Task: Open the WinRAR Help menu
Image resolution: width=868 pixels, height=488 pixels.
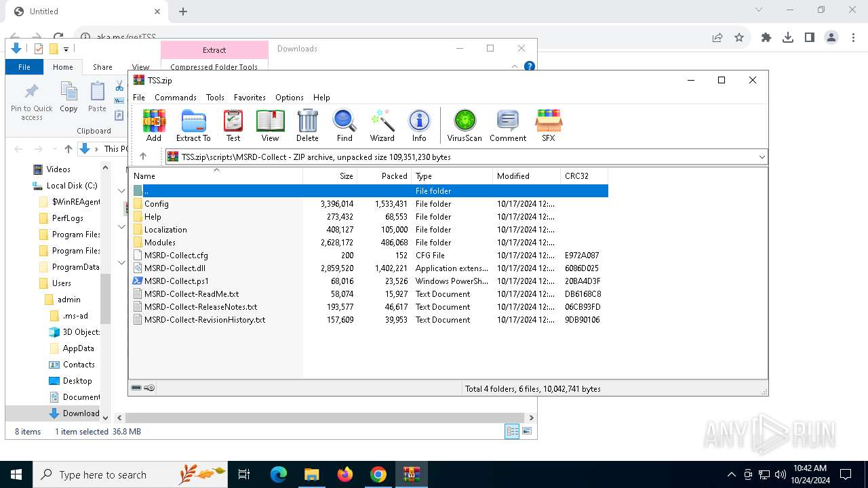Action: tap(321, 97)
